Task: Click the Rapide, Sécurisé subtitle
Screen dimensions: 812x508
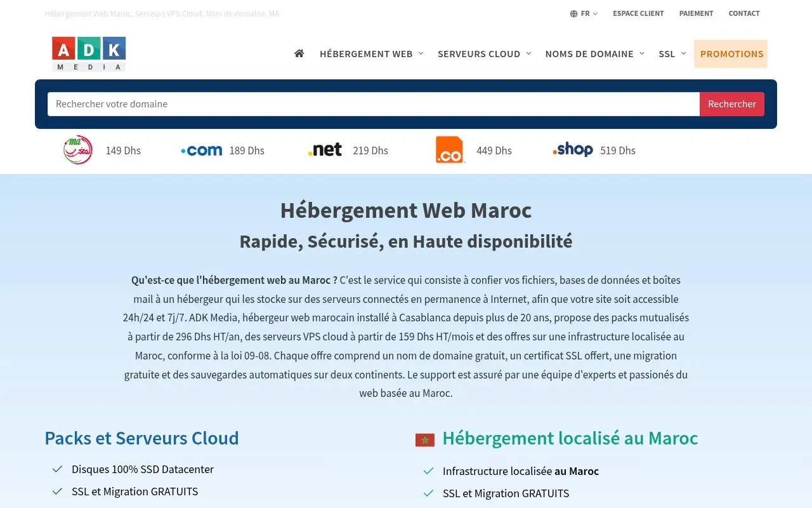Action: (406, 241)
